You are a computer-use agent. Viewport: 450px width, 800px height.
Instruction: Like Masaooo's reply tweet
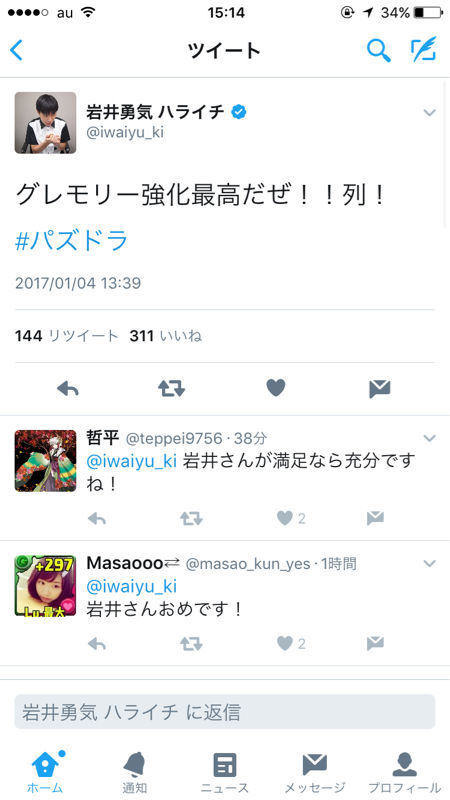click(x=291, y=644)
